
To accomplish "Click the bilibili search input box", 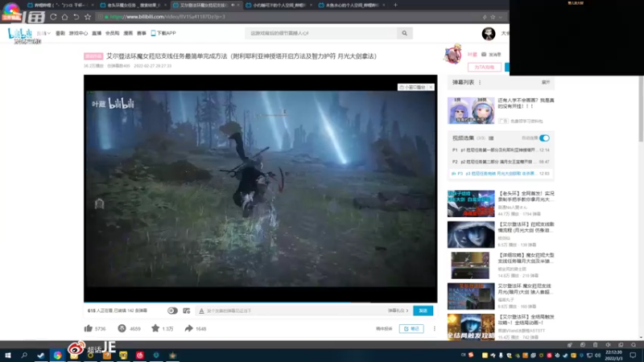I will tap(321, 33).
